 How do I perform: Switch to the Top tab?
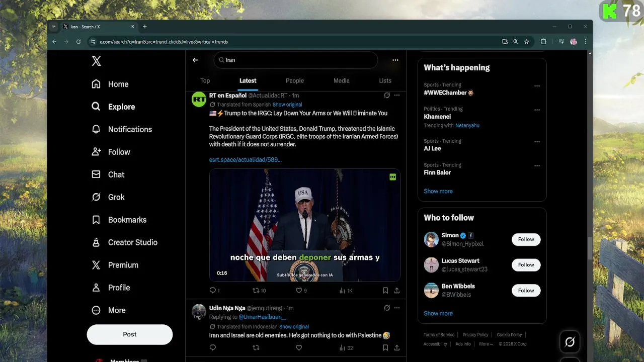205,80
